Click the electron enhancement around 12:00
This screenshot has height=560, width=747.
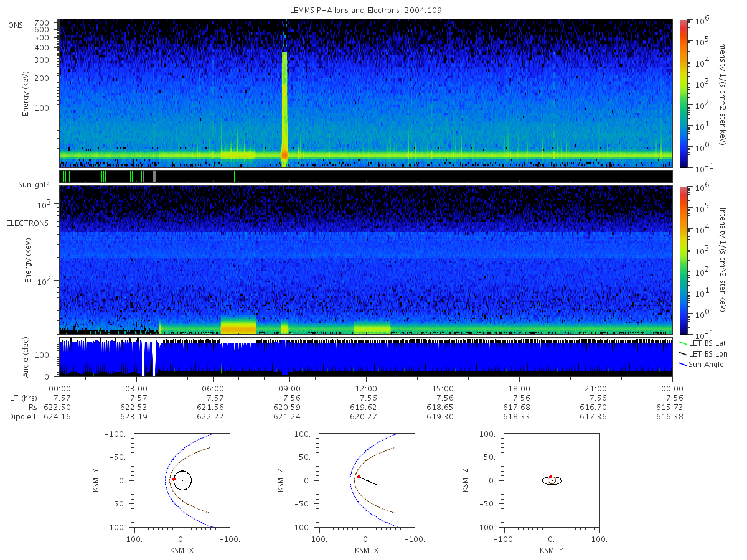point(372,328)
